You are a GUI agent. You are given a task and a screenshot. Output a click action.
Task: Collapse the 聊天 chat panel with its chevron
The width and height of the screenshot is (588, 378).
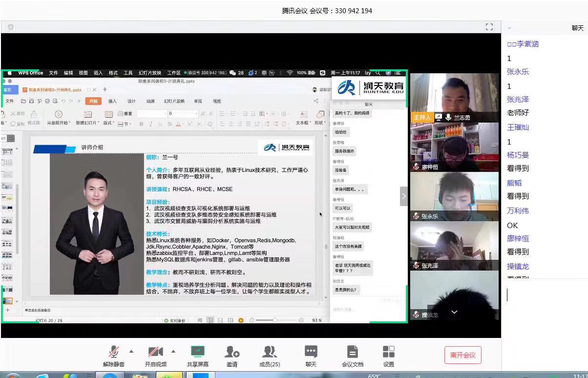pos(510,28)
